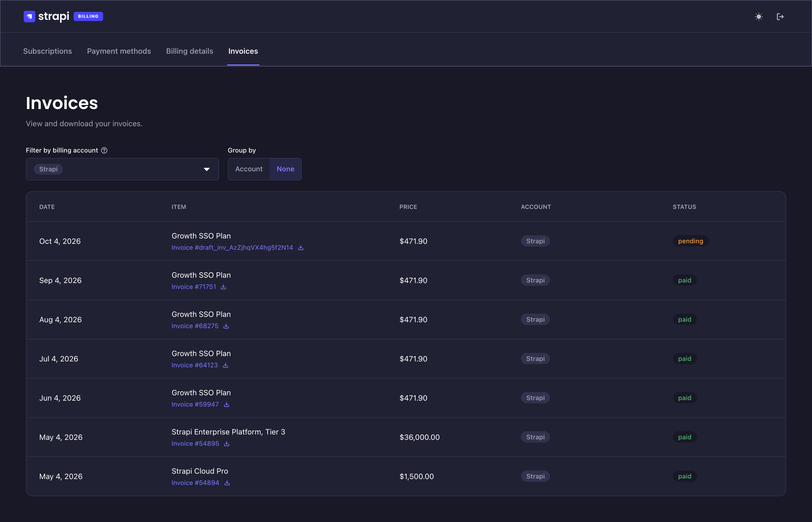
Task: Click the Strapi account badge for Oct 4, 2026
Action: (535, 241)
